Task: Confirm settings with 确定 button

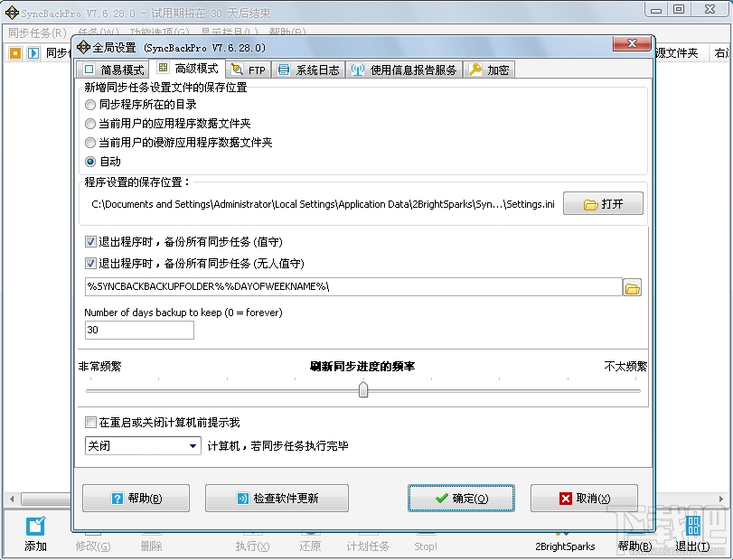Action: 461,497
